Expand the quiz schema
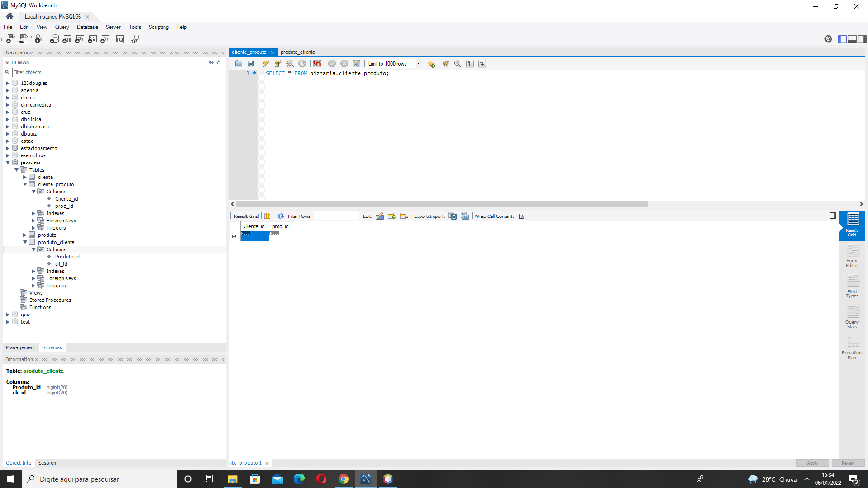The image size is (868, 488). (8, 314)
